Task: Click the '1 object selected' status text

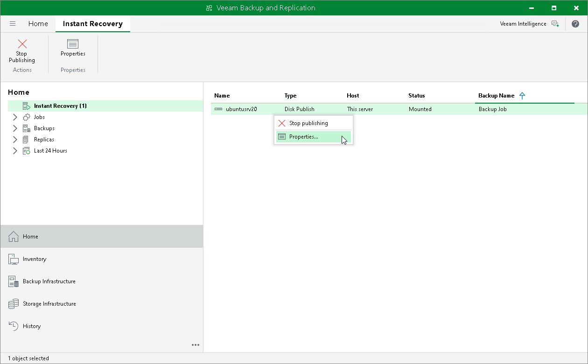Action: click(28, 358)
